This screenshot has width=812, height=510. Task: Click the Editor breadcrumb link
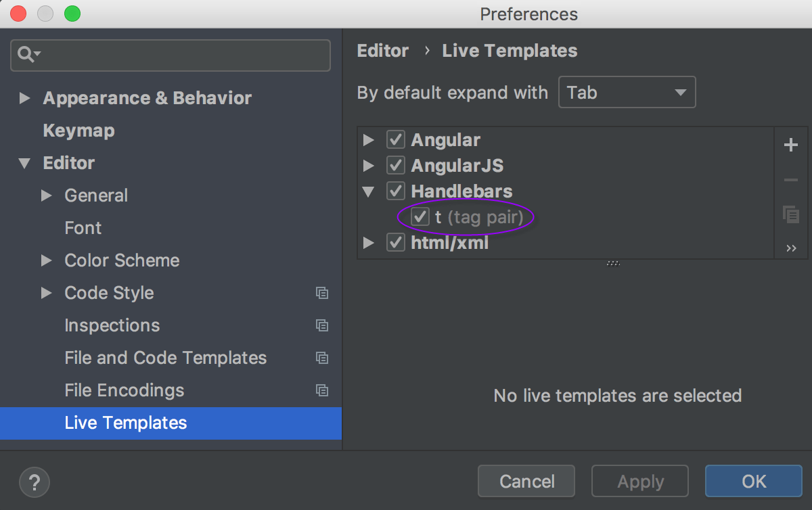pyautogui.click(x=382, y=50)
